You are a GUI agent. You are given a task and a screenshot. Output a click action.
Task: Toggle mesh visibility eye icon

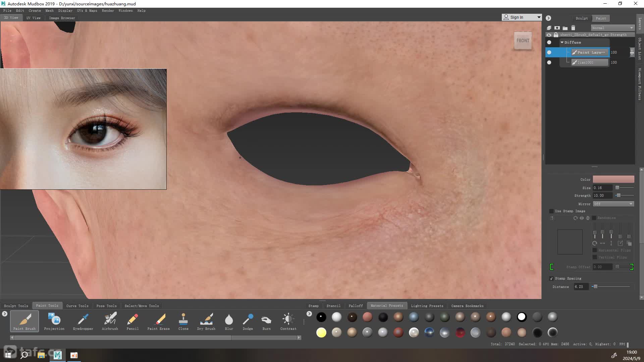coord(549,35)
